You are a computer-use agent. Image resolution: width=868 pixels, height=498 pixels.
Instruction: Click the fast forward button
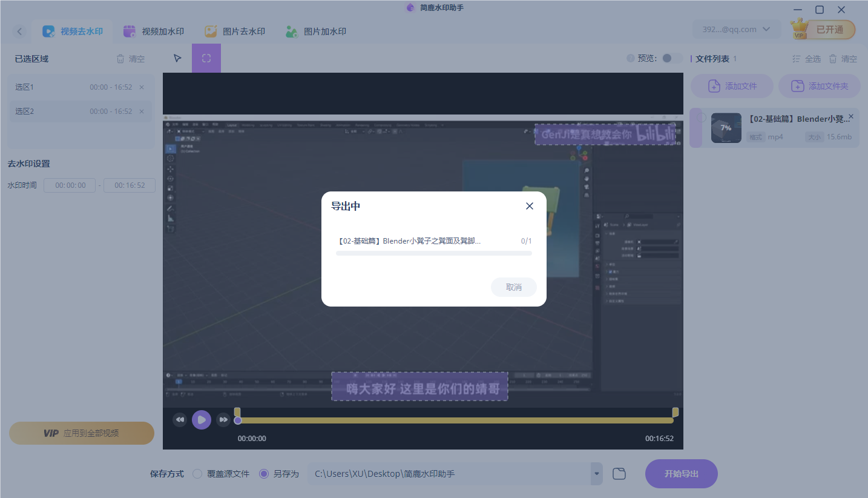223,419
